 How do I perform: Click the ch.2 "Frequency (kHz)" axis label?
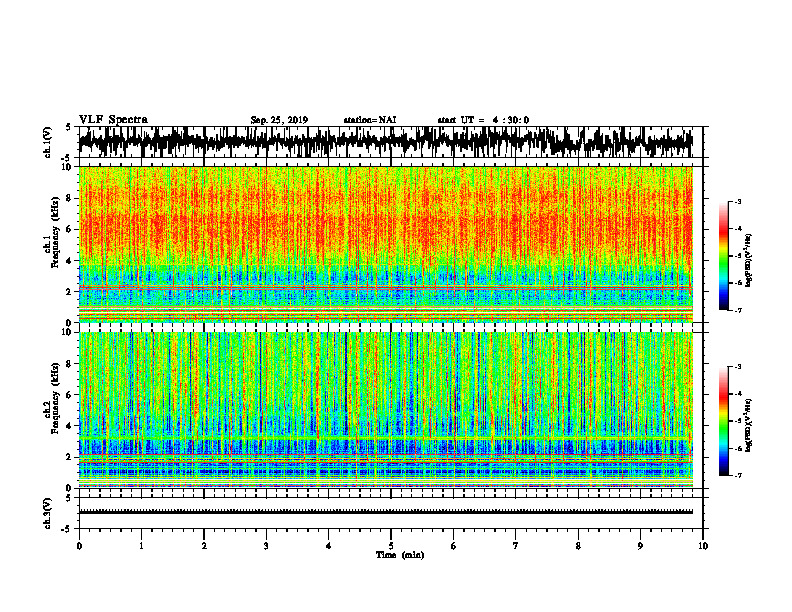pyautogui.click(x=56, y=398)
